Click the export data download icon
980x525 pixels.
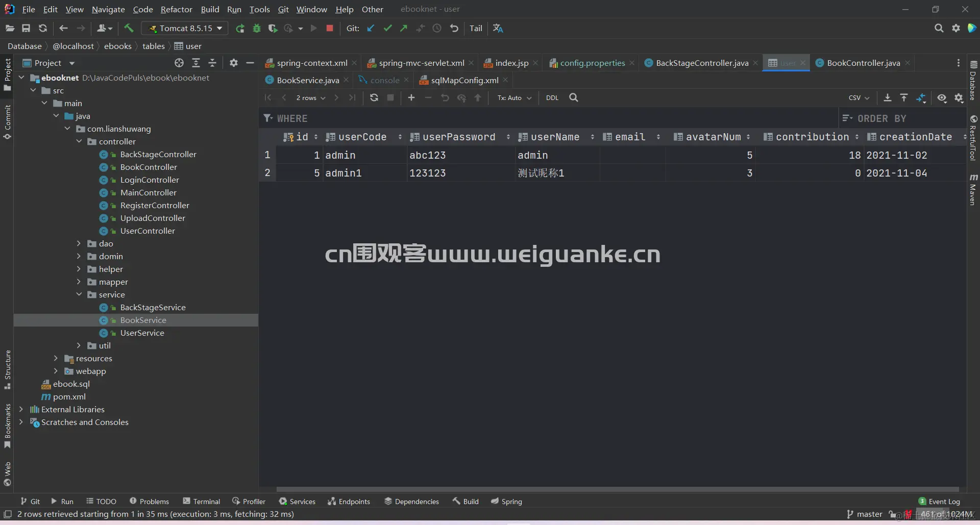pos(888,97)
